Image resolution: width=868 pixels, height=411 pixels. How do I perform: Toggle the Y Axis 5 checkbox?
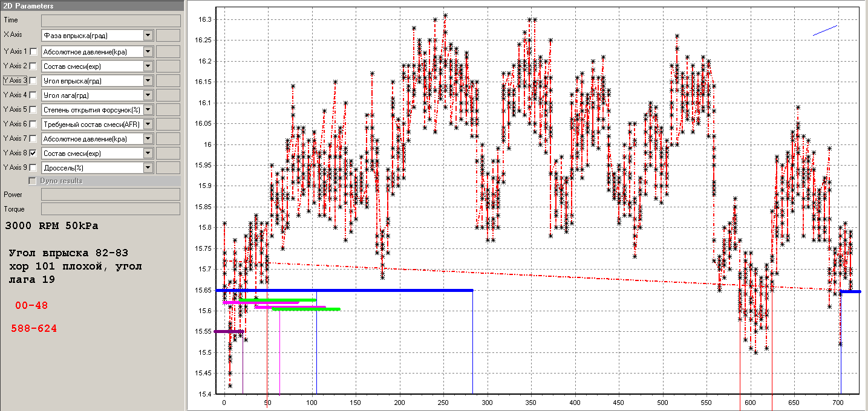(x=33, y=110)
